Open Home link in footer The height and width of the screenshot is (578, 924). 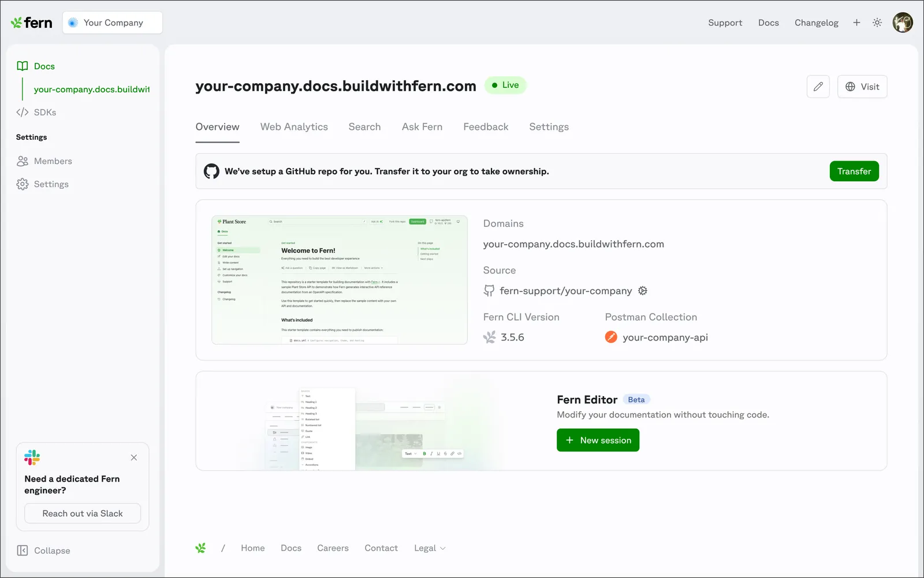pyautogui.click(x=253, y=548)
